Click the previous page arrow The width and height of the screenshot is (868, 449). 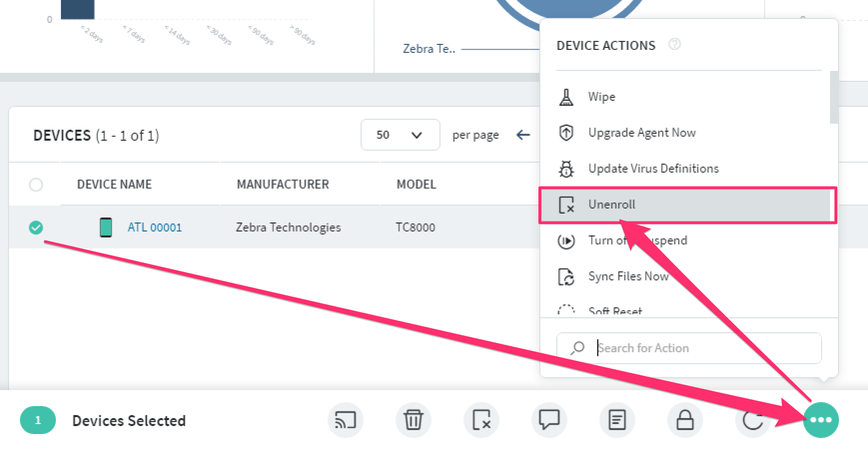[x=523, y=135]
